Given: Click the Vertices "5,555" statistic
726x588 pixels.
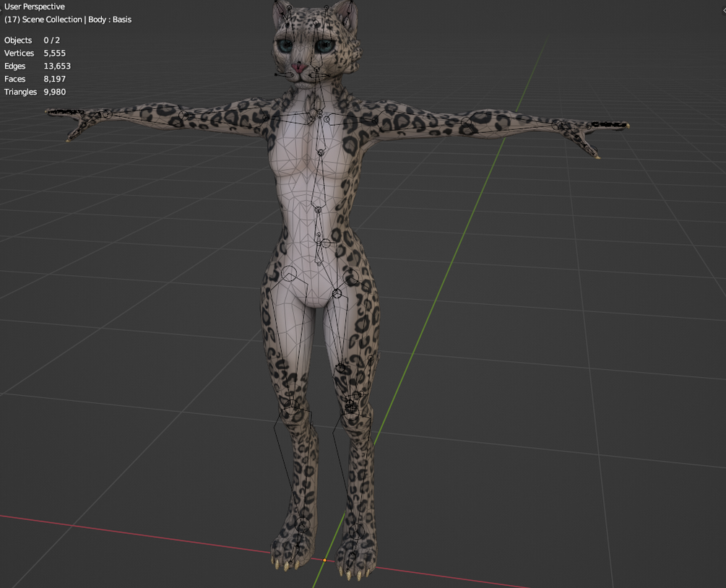Looking at the screenshot, I should point(55,53).
